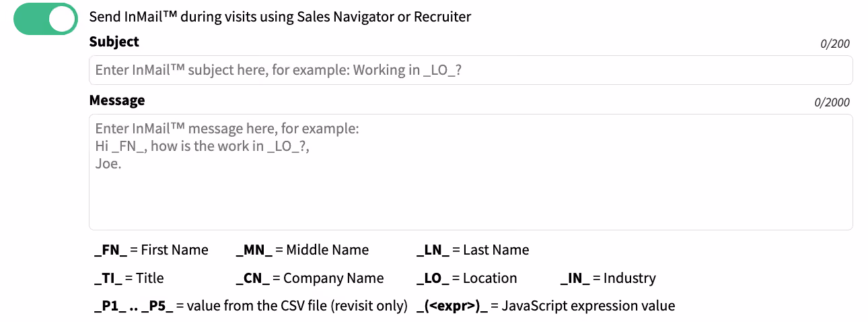This screenshot has height=322, width=868.
Task: Click the _P1_ .. _P5_ marker
Action: click(134, 306)
